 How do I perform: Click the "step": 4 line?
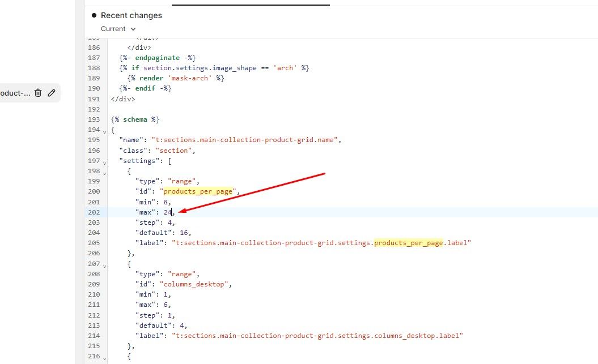155,222
